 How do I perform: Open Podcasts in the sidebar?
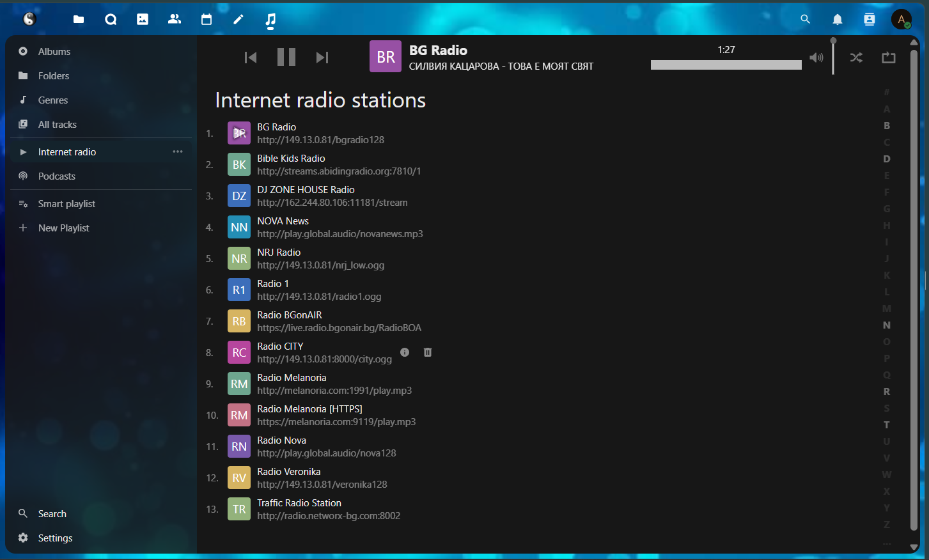57,176
